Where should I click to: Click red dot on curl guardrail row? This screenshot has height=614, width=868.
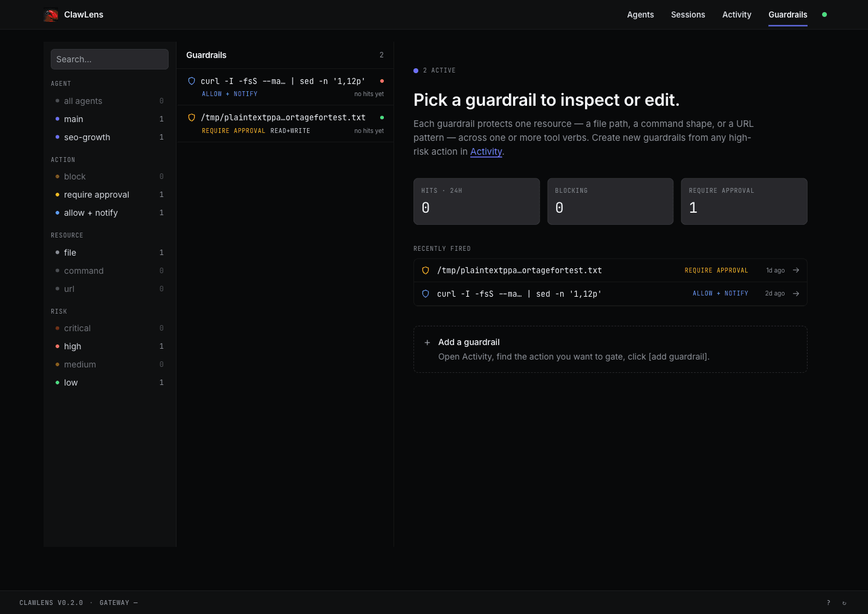(x=382, y=81)
